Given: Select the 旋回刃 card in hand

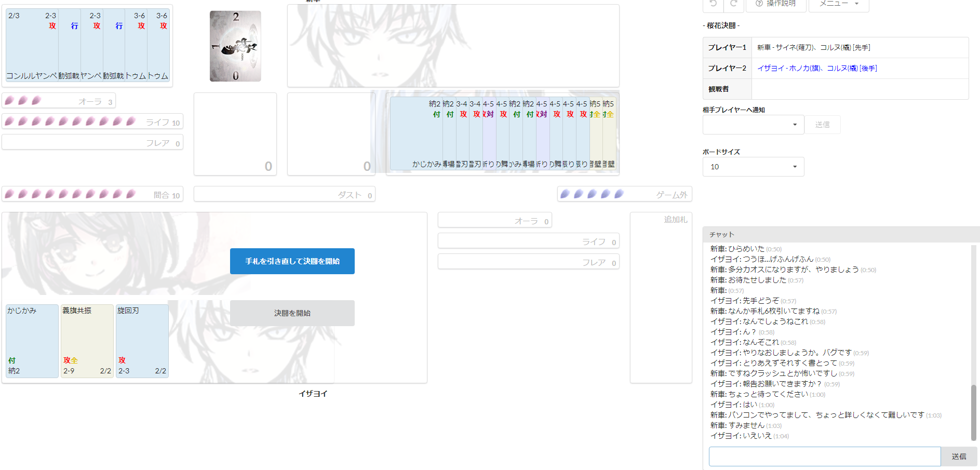Looking at the screenshot, I should [x=142, y=341].
